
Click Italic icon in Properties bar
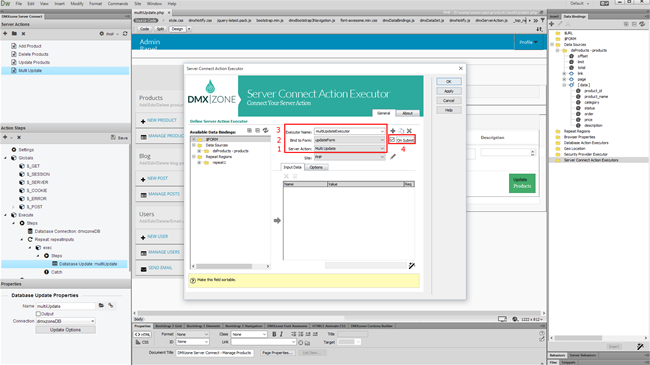click(x=281, y=334)
